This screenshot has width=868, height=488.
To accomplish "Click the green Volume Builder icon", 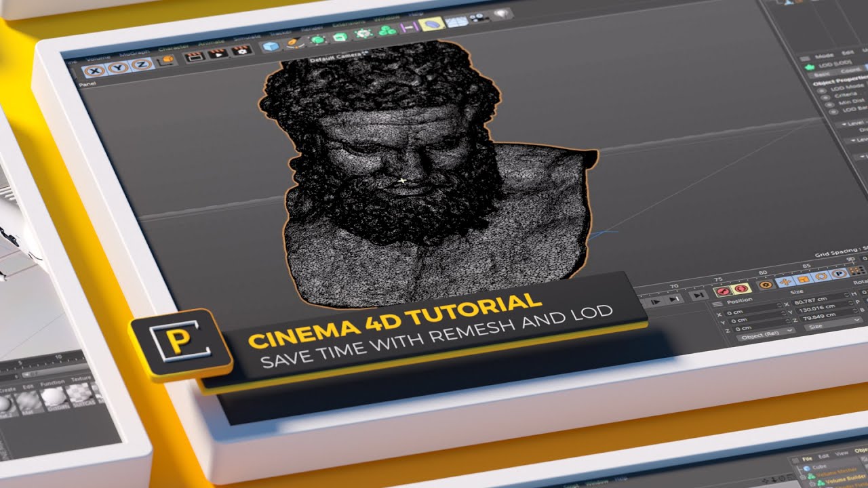I will (x=387, y=30).
